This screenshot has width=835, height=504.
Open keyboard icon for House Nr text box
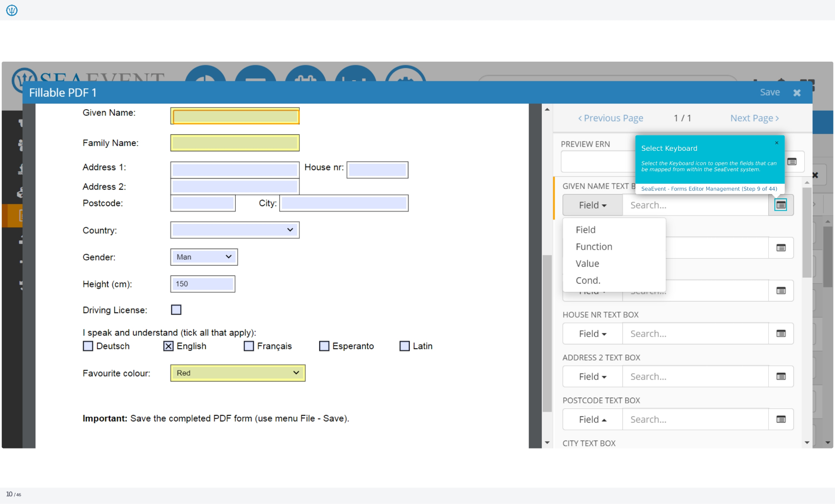click(x=781, y=334)
